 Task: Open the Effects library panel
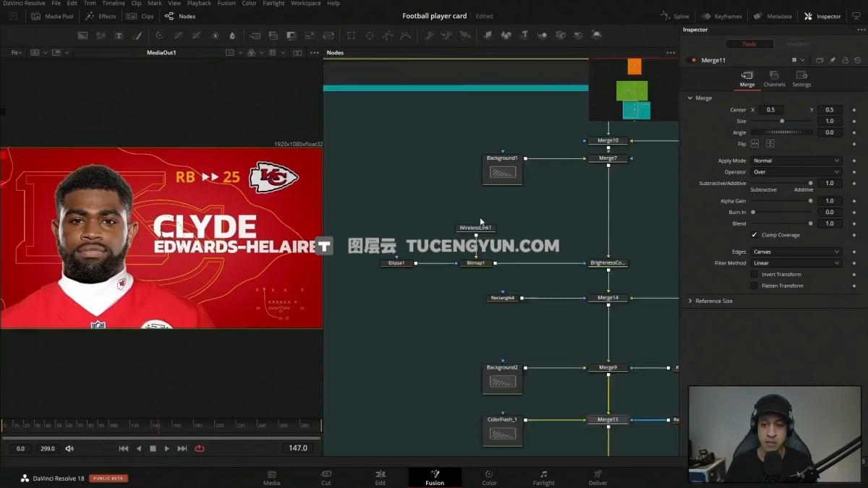pyautogui.click(x=101, y=16)
